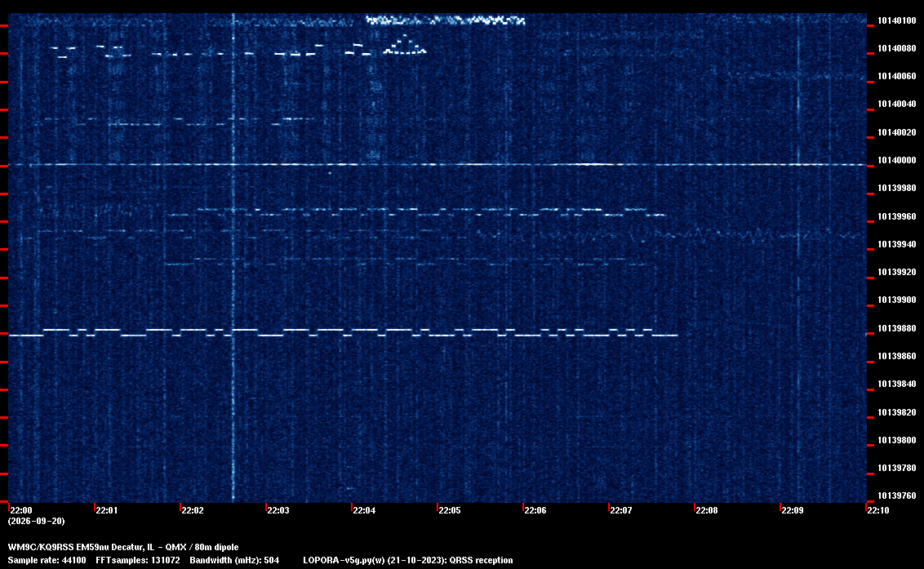Click the bright noisy band at top
The width and height of the screenshot is (924, 569).
pos(445,20)
